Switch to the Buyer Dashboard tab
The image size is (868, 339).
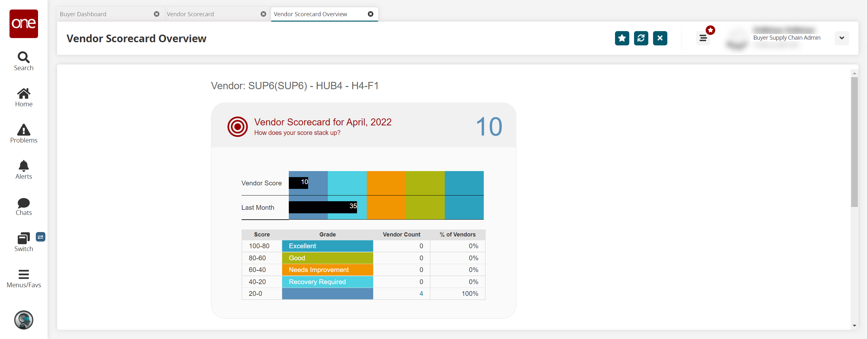point(83,14)
